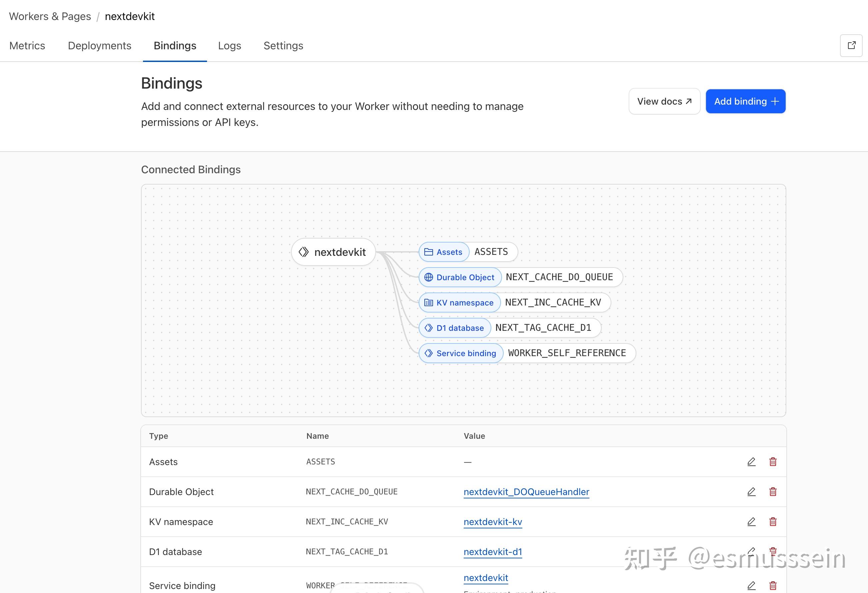Open the nextdevkit-kv namespace link
The image size is (868, 593).
click(493, 521)
